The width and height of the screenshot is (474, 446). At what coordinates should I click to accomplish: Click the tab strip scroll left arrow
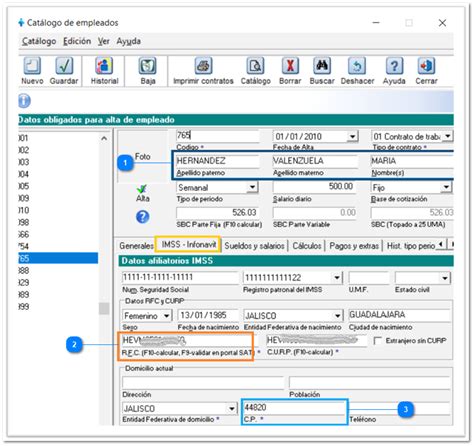[x=441, y=244]
